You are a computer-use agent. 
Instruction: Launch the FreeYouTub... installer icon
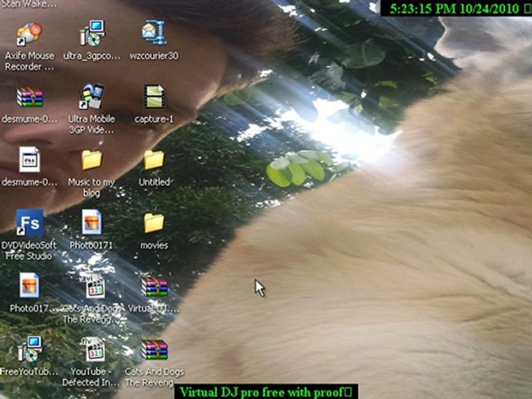click(x=30, y=349)
